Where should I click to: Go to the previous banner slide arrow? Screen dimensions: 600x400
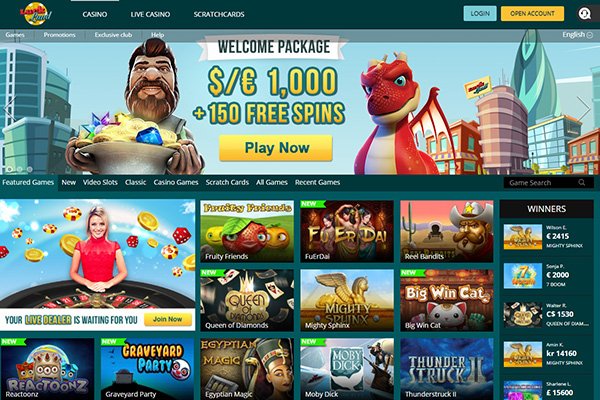[x=10, y=109]
